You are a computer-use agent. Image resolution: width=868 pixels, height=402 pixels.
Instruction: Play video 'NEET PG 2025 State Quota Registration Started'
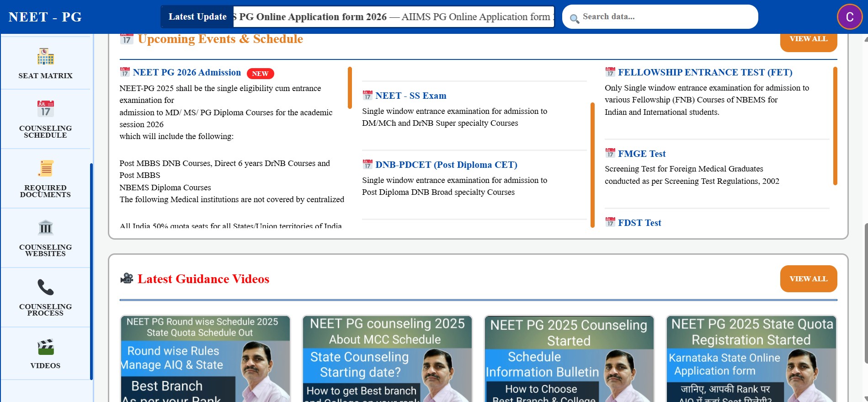(x=751, y=359)
